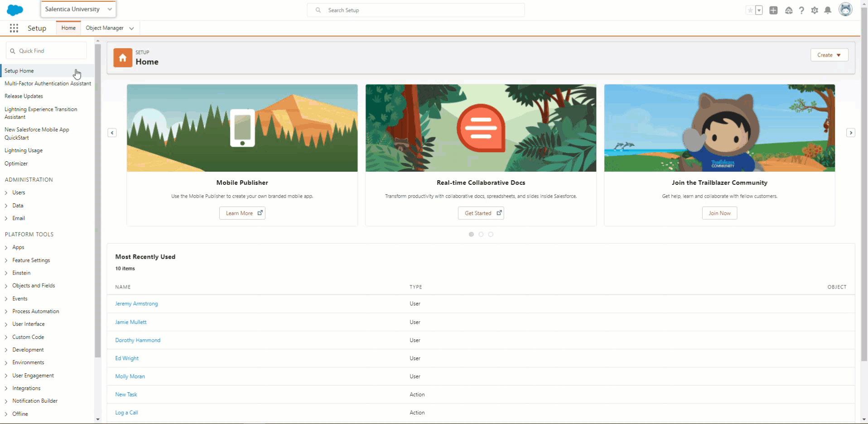Expand the Offline section

click(x=6, y=414)
